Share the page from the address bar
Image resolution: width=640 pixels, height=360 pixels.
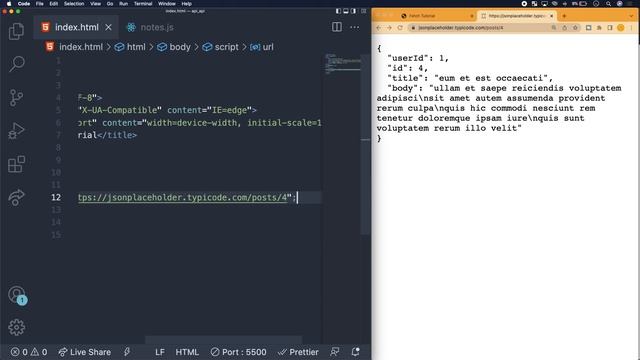coord(564,28)
